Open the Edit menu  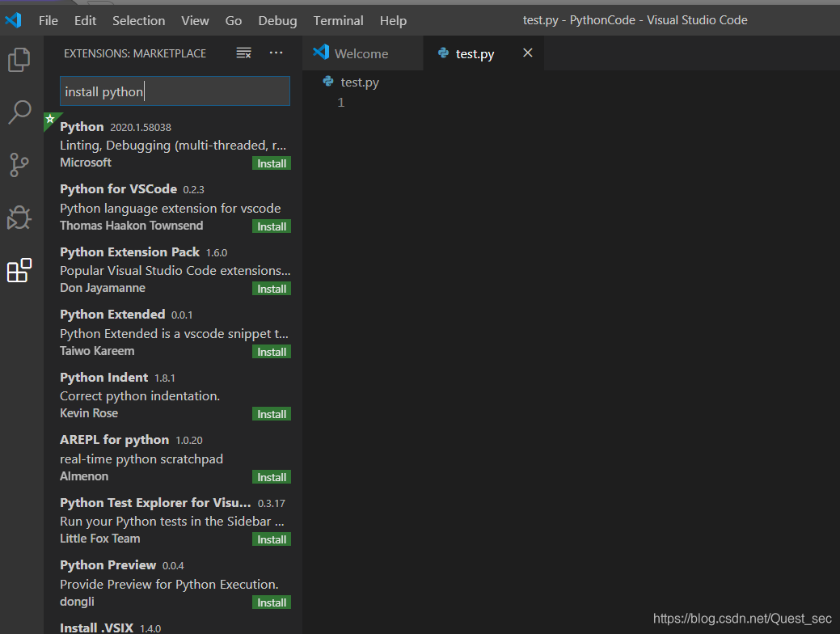[85, 20]
